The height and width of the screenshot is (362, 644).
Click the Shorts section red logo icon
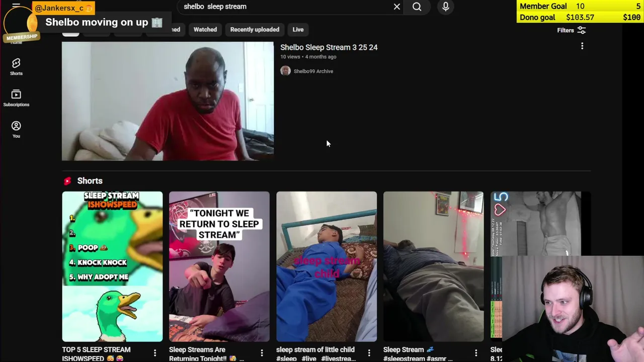pos(67,181)
